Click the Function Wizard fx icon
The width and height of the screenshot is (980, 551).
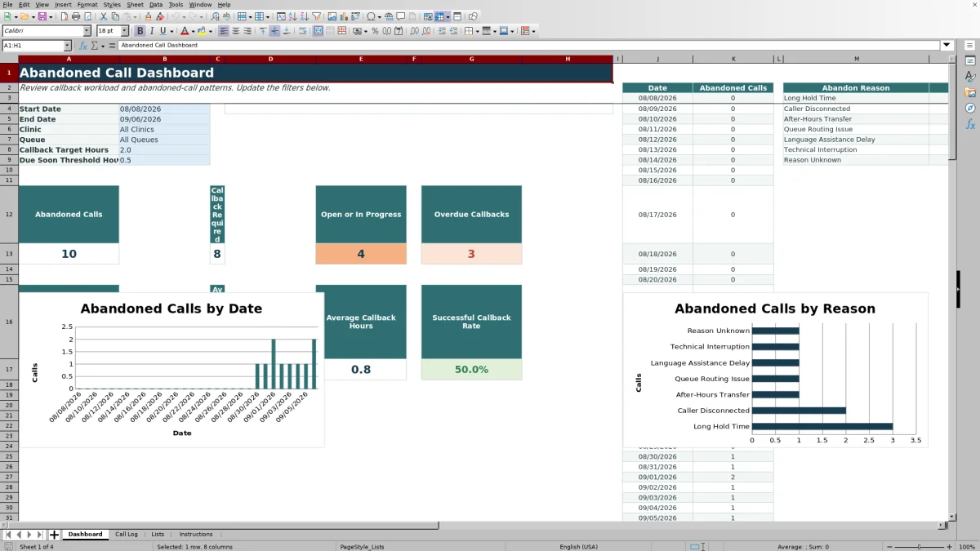point(82,46)
